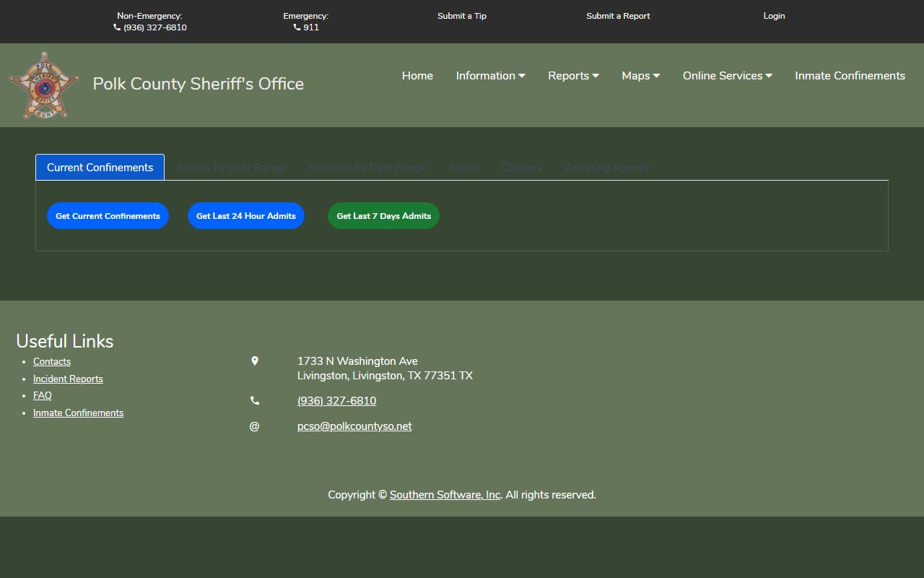Go to Home in the navigation bar
Image resolution: width=924 pixels, height=578 pixels.
coord(417,76)
